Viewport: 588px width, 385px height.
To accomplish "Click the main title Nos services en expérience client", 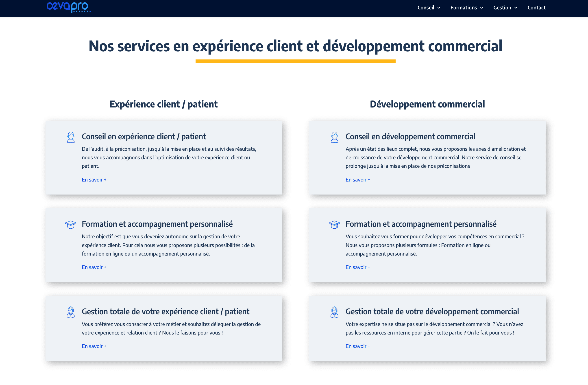I will tap(295, 46).
